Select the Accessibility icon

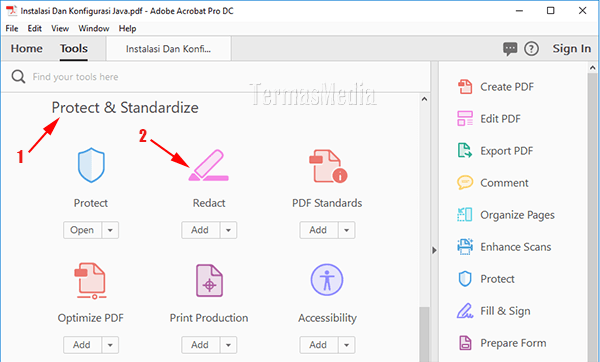point(327,280)
